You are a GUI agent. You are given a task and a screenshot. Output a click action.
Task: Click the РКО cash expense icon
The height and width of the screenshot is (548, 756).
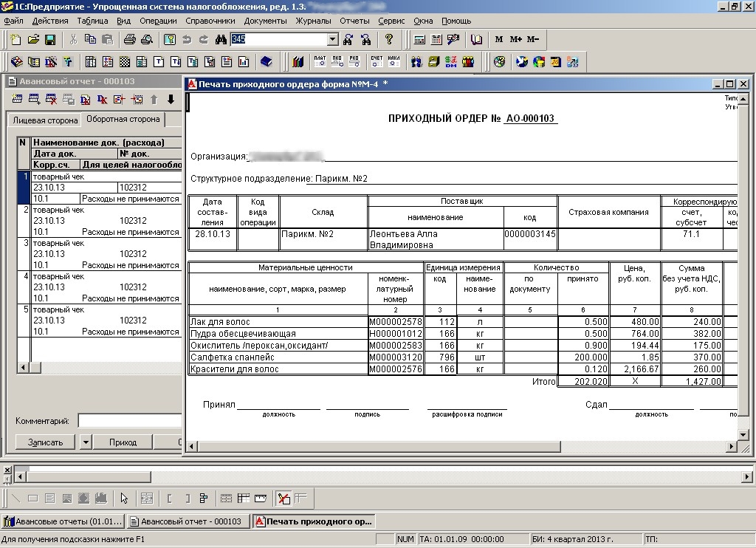(354, 61)
